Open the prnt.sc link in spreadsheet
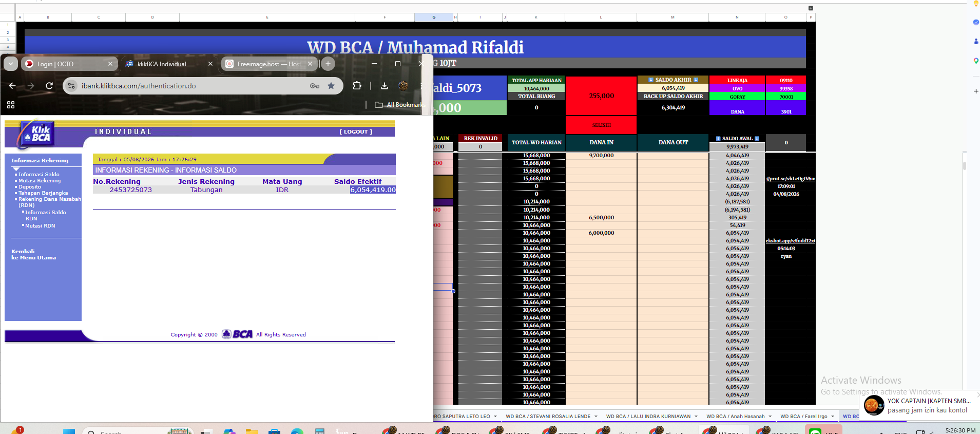 coord(790,179)
